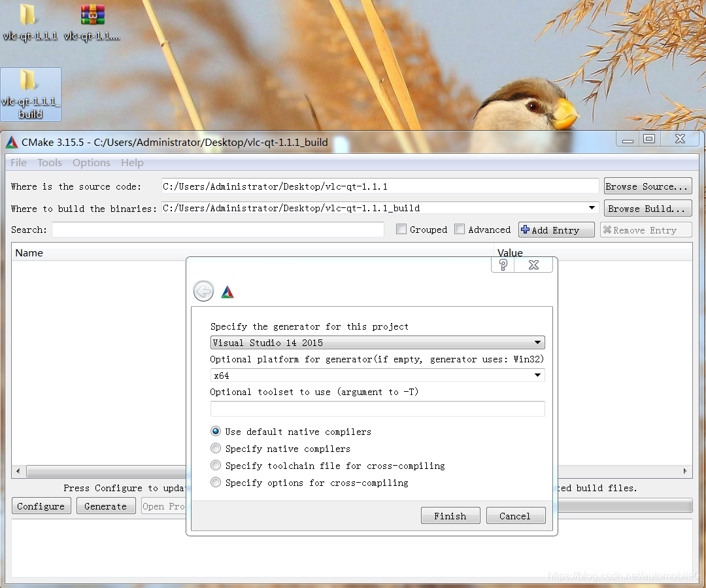Screen dimensions: 706x588
Task: Click Browse Build button
Action: (647, 208)
